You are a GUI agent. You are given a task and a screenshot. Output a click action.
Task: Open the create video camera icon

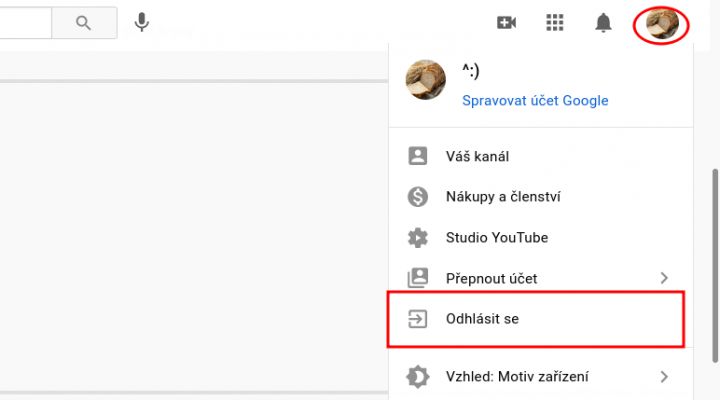[506, 23]
